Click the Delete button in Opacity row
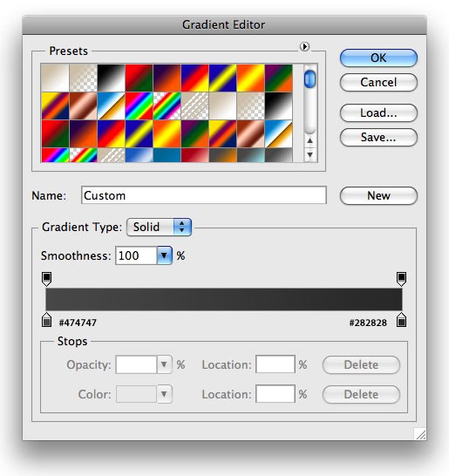 361,365
